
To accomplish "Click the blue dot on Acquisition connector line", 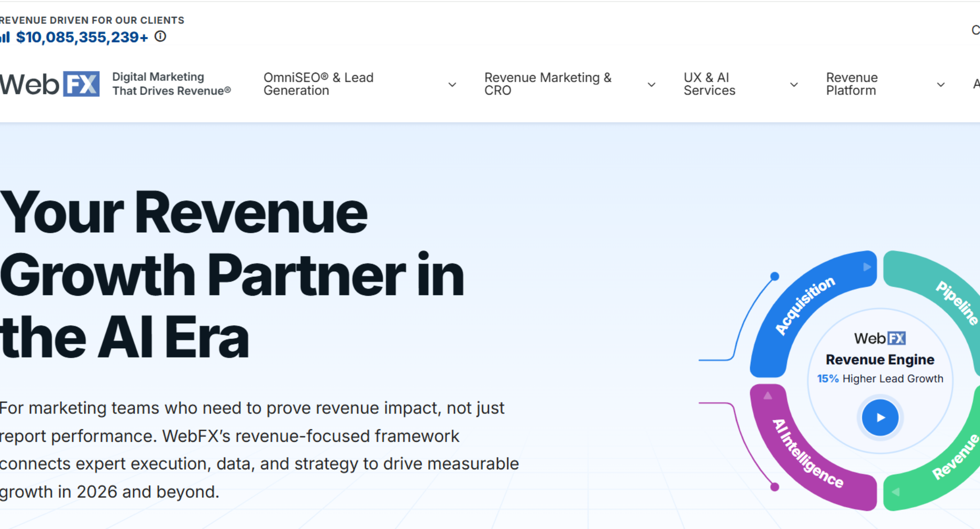I will tap(775, 276).
